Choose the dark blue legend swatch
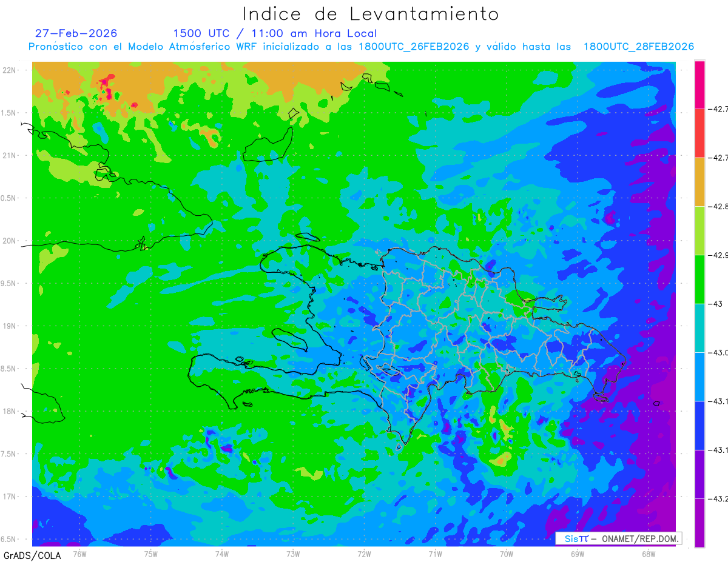Viewport: 728px width, 562px height. 699,425
